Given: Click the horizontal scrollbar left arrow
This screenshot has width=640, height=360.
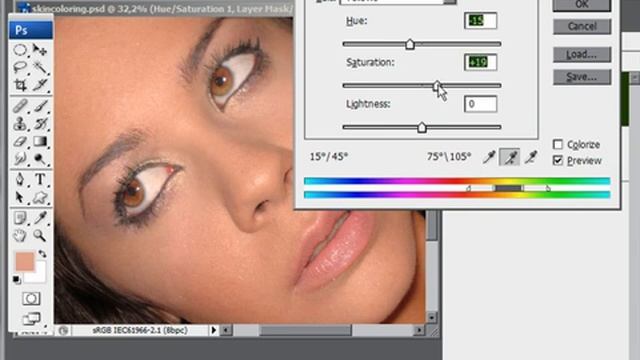Looking at the screenshot, I should coord(226,330).
